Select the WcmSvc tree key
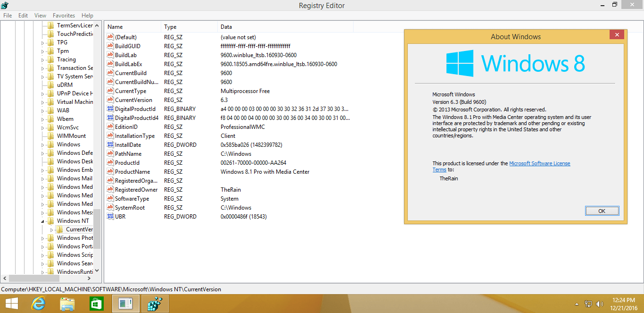644x313 pixels. click(68, 127)
